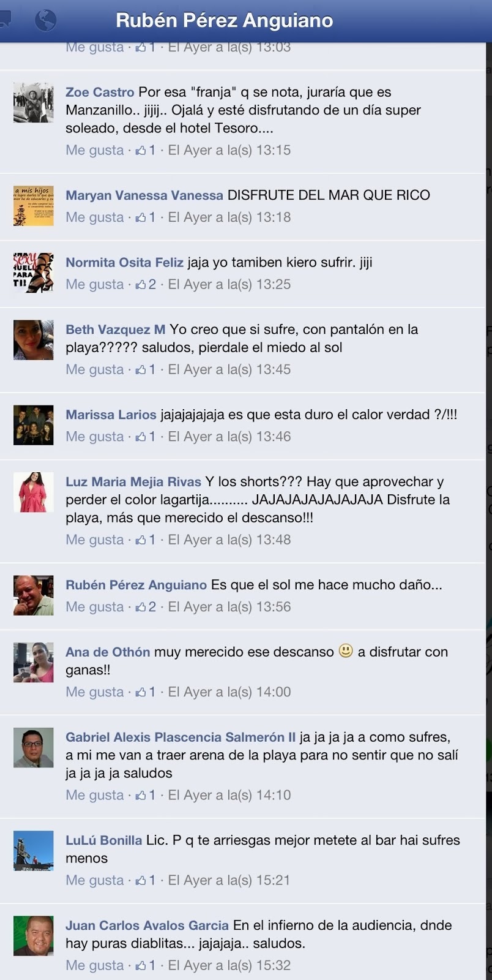Open Gabriel Alexis Plascencia Salmerón II profile
492x980 pixels.
coord(181,737)
